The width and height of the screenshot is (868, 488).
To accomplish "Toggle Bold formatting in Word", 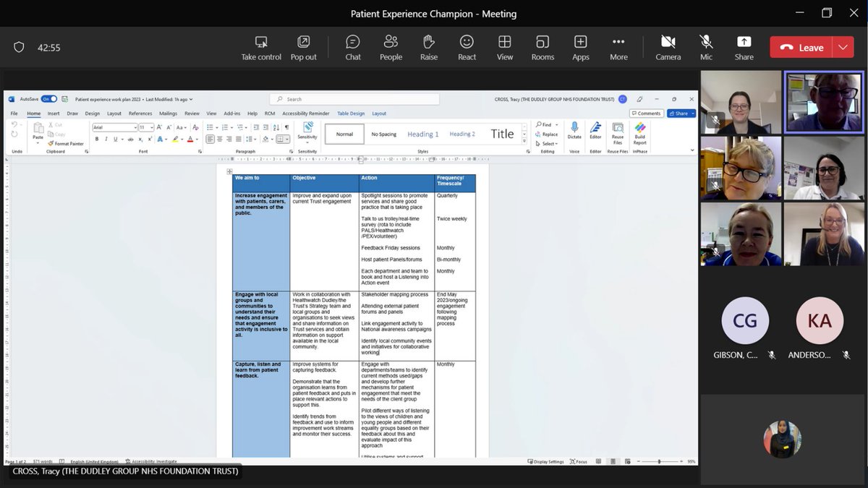I will 96,139.
